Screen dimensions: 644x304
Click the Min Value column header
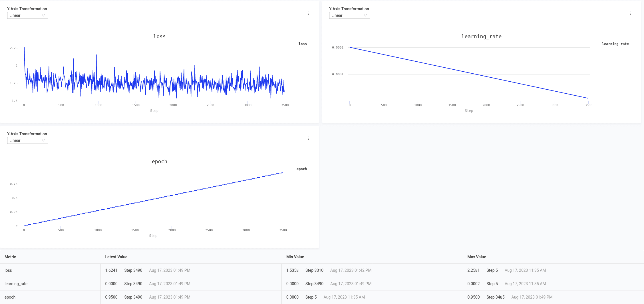[295, 257]
